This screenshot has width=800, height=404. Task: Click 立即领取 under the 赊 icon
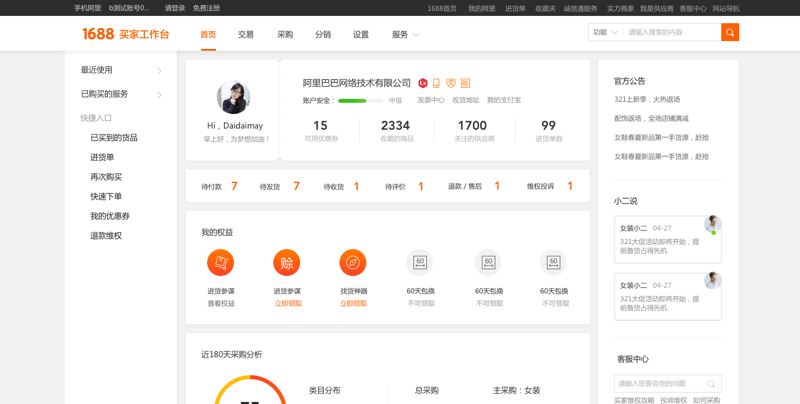pyautogui.click(x=288, y=304)
